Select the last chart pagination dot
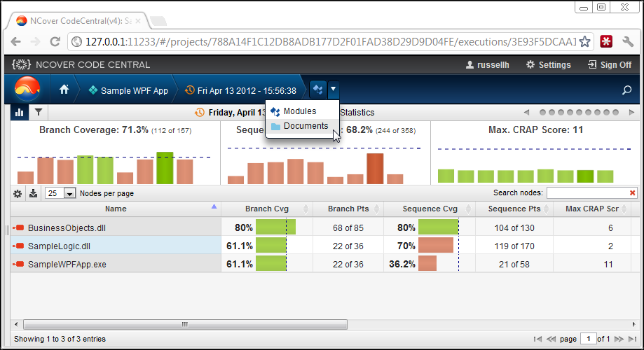The image size is (644, 350). point(615,113)
